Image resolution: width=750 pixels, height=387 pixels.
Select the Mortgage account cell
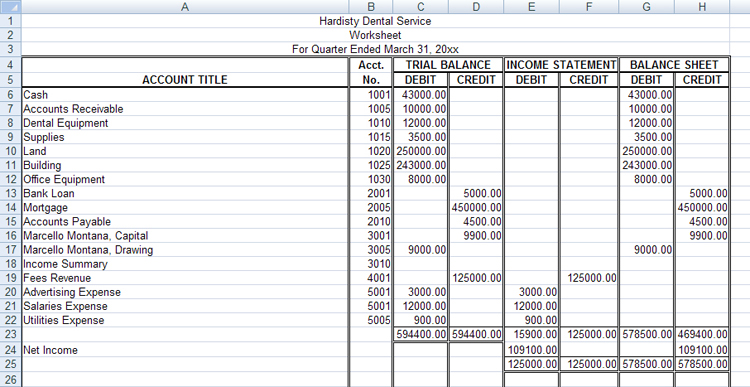click(x=185, y=208)
